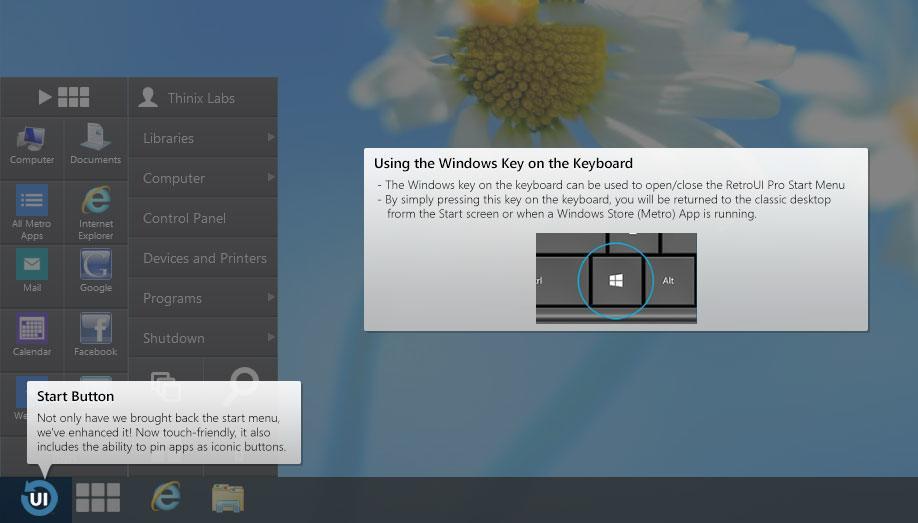Open the Metro grid taskbar button
The width and height of the screenshot is (918, 523).
98,498
